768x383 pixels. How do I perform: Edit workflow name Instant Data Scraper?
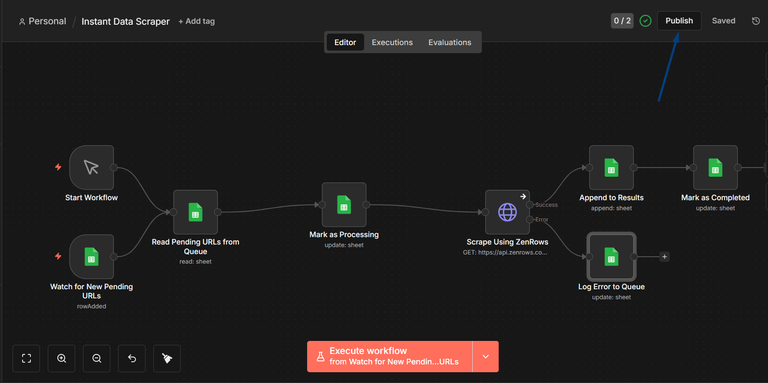125,22
